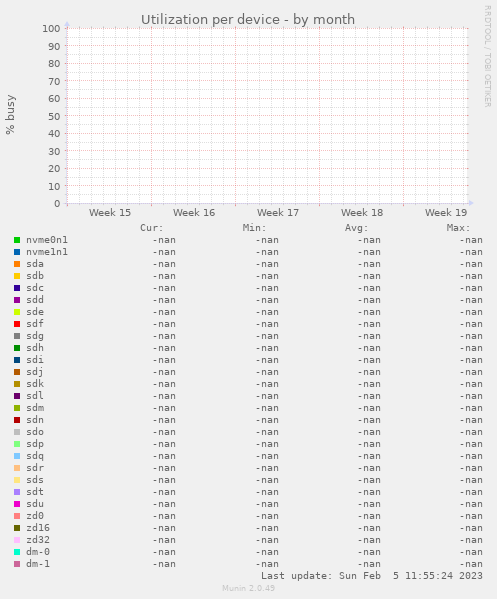The image size is (497, 599).
Task: Pick the lime sde legend swatch
Action: 17,312
